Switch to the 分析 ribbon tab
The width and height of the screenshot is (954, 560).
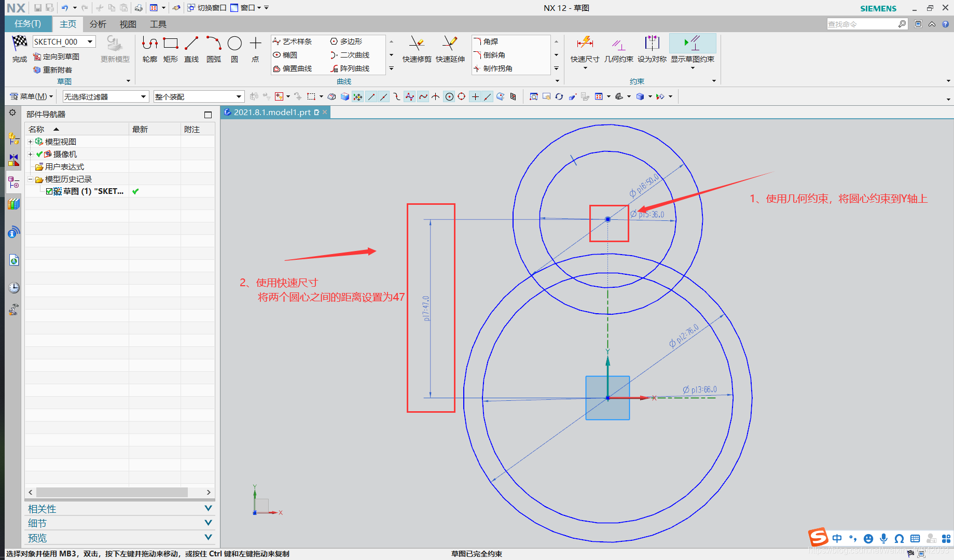pos(98,24)
